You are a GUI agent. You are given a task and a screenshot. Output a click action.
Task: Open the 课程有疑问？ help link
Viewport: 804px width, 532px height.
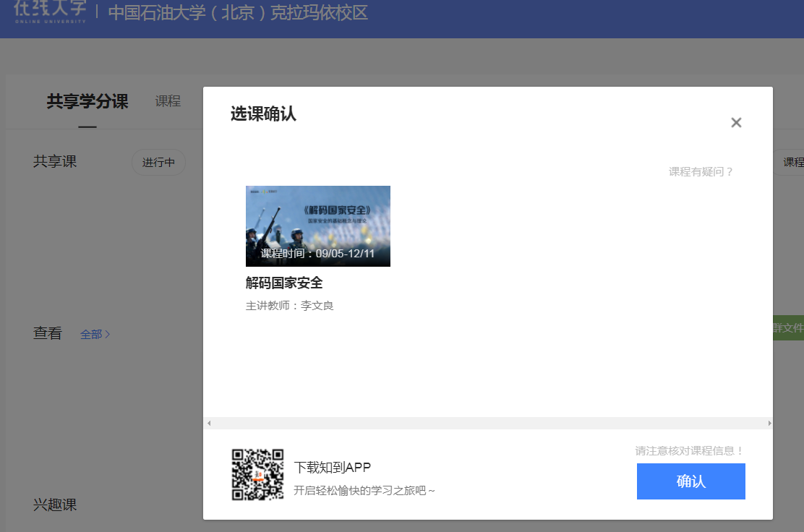[x=701, y=172]
